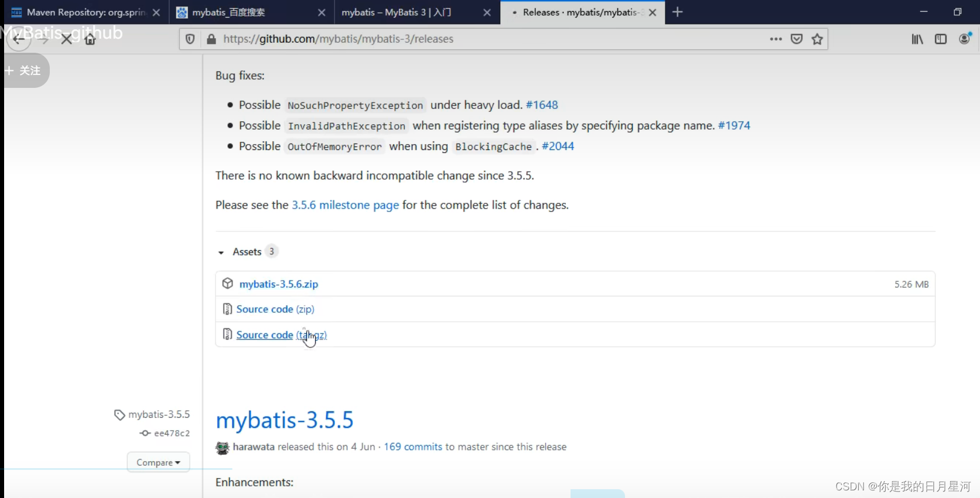980x498 pixels.
Task: Open the browser home page icon
Action: pos(90,39)
